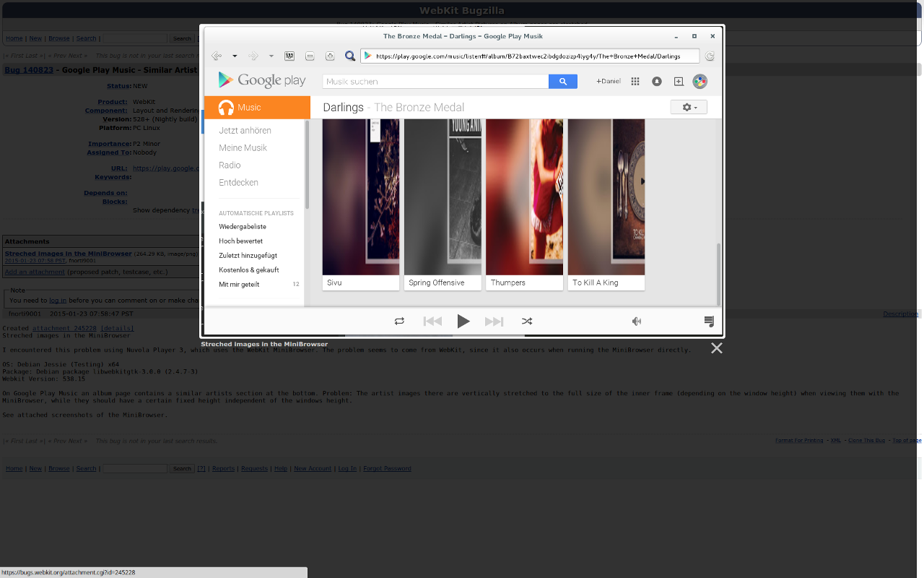Click the +Daniel profile link
The image size is (924, 578).
(x=609, y=82)
